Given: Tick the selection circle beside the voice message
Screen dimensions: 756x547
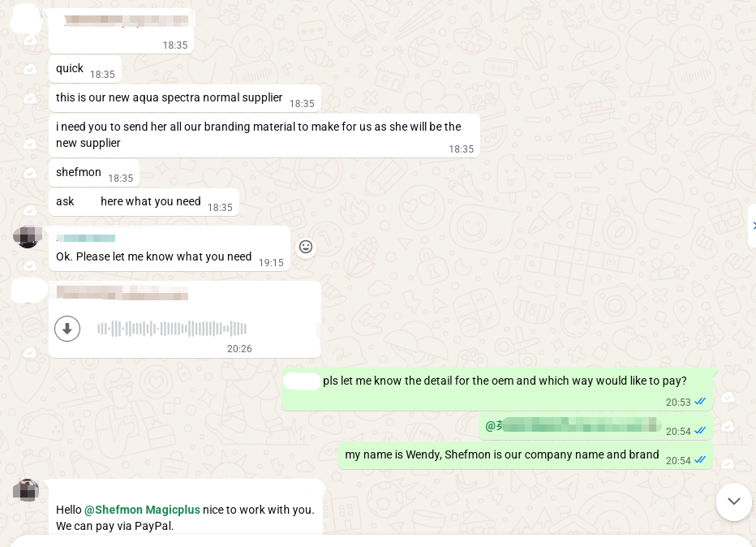Looking at the screenshot, I should coord(30,352).
